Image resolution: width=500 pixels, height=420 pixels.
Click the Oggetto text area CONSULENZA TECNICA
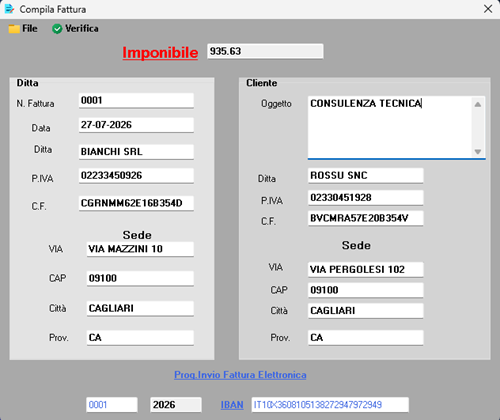pyautogui.click(x=390, y=127)
